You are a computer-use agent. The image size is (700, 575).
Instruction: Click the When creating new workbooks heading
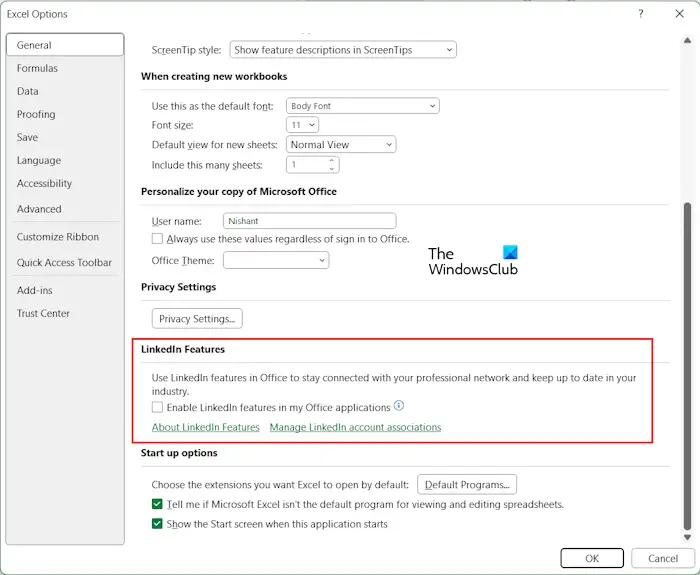click(214, 76)
